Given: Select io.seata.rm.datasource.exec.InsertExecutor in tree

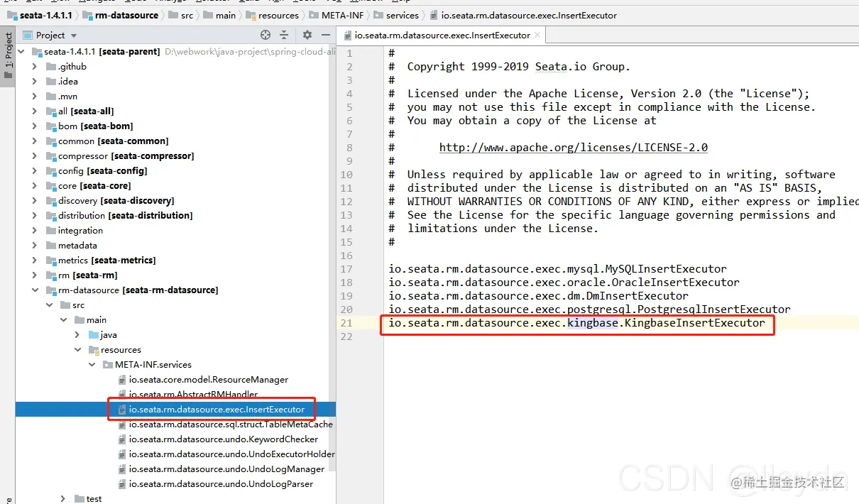Looking at the screenshot, I should (175, 410).
